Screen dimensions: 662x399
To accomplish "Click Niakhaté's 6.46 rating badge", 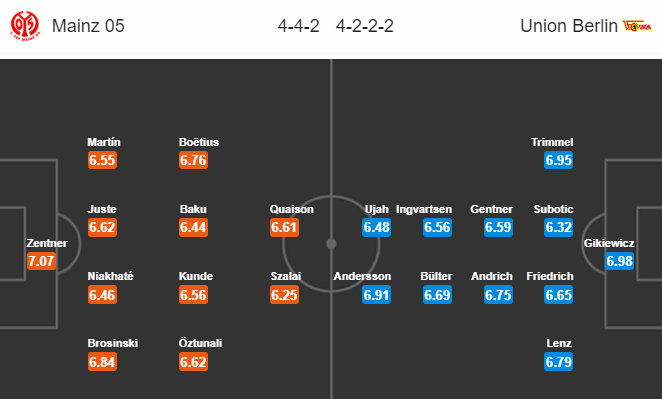I will pyautogui.click(x=102, y=295).
